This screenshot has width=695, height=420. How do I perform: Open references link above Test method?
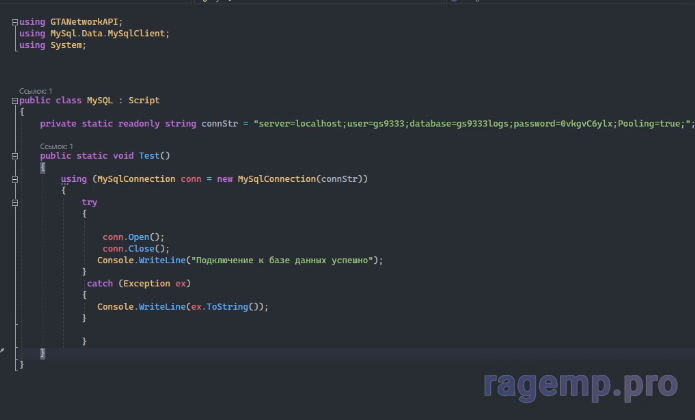(x=56, y=146)
